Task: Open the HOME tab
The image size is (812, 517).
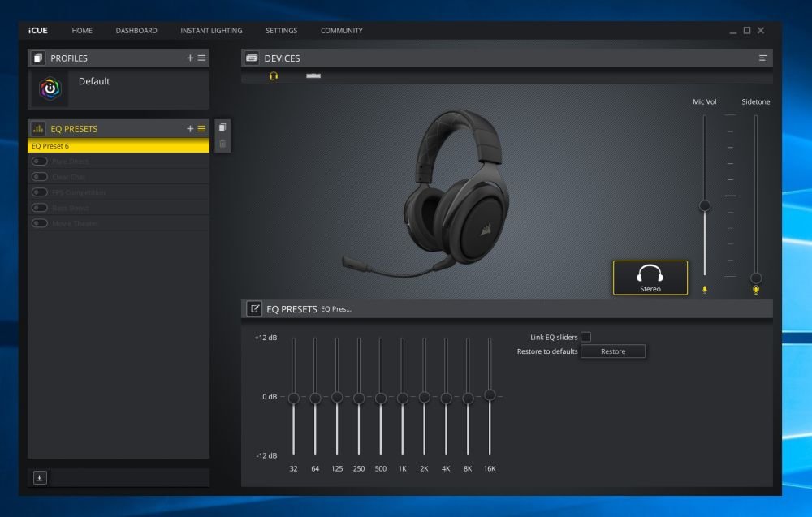Action: [82, 31]
